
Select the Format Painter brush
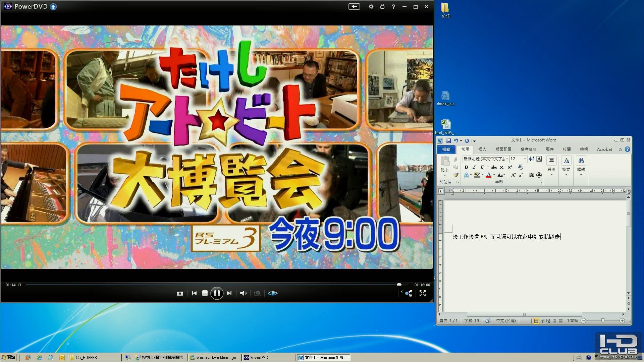[x=455, y=175]
